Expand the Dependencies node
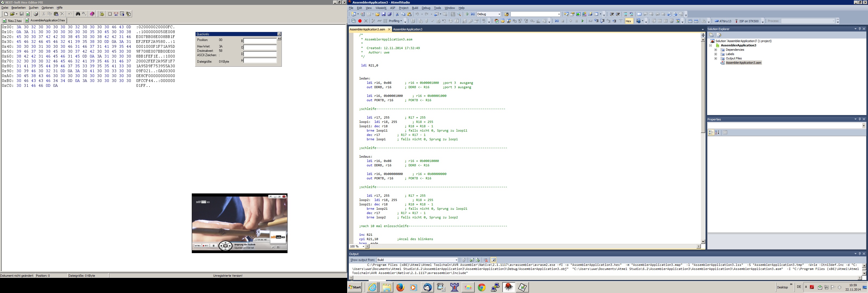Image resolution: width=868 pixels, height=293 pixels. (x=716, y=50)
